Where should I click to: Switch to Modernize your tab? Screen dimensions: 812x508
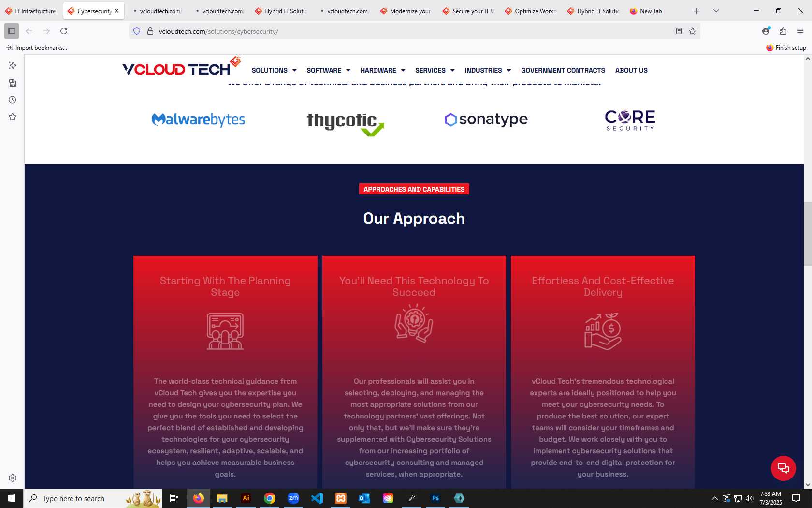[x=406, y=11]
